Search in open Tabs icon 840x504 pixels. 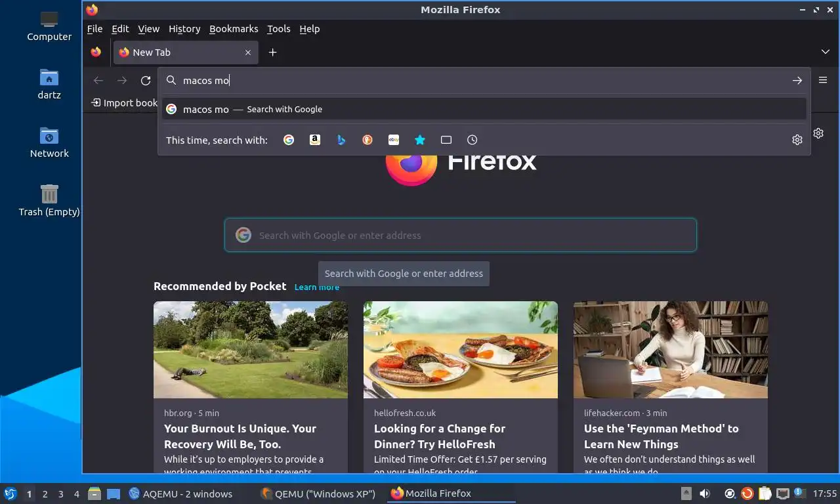click(x=446, y=140)
